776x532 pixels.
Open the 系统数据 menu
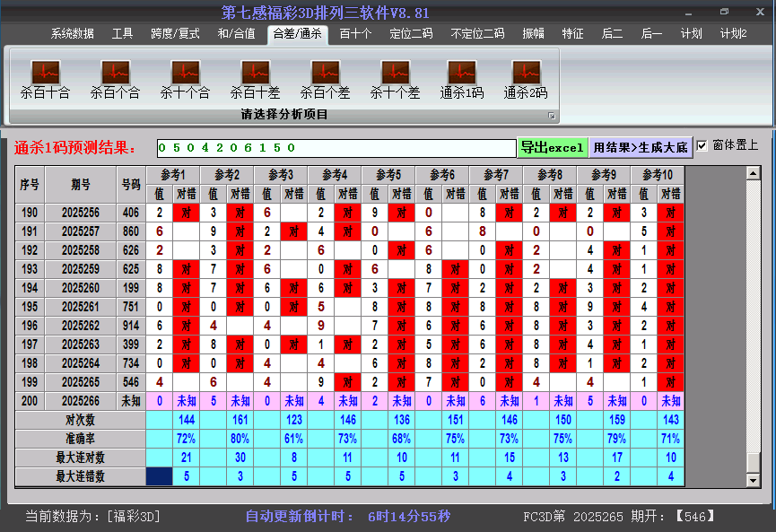point(72,34)
